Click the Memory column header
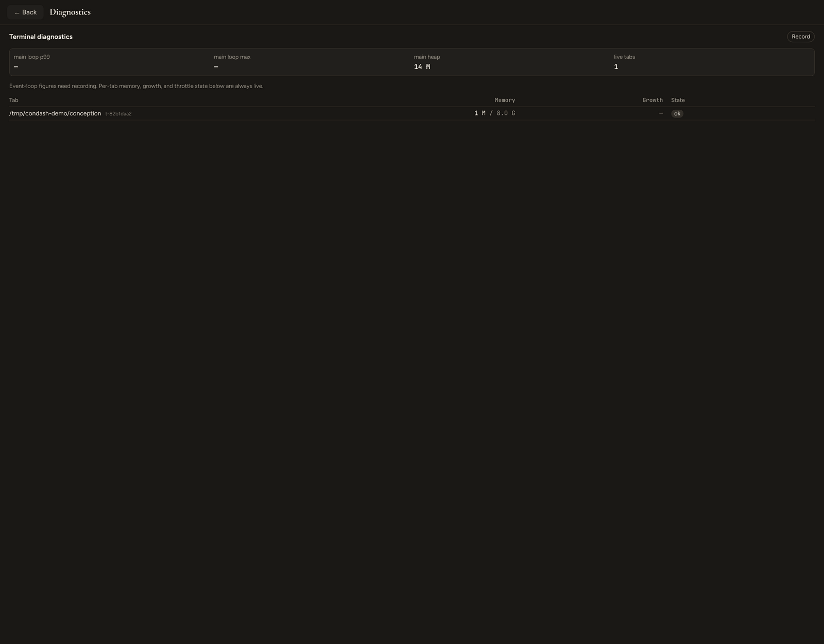This screenshot has width=824, height=644. 505,100
